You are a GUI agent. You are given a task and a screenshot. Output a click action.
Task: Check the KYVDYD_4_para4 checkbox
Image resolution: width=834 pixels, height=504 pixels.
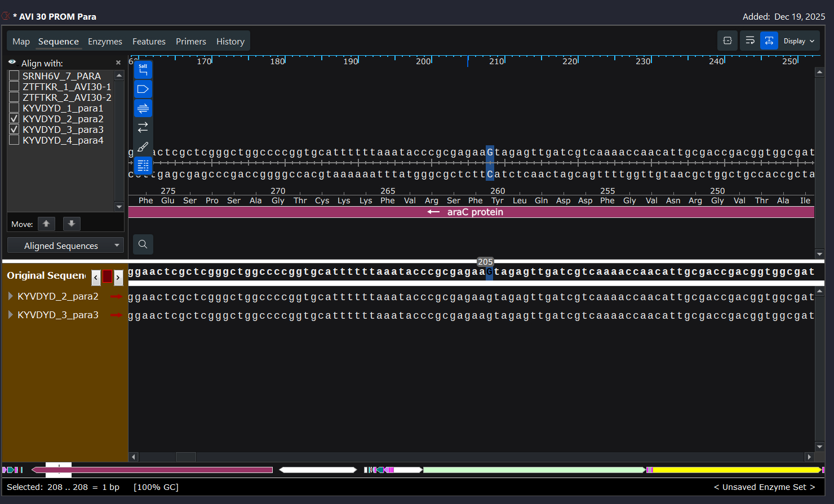(x=15, y=140)
